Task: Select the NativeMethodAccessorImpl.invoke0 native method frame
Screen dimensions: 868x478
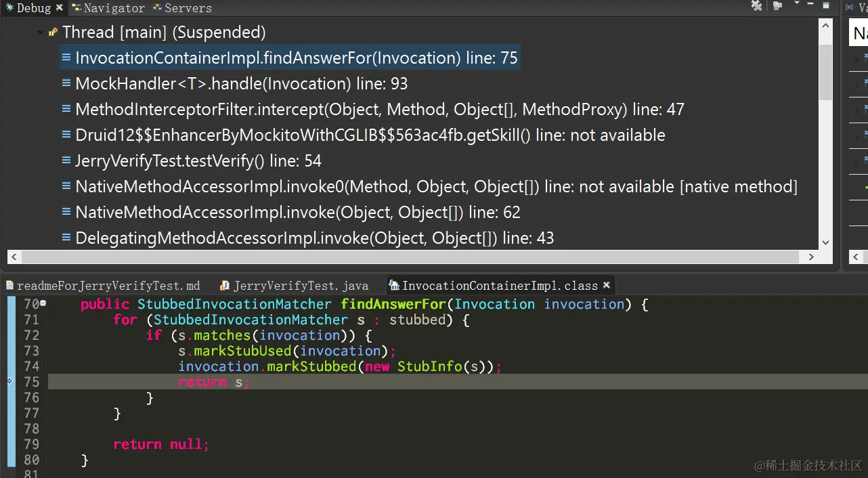Action: [430, 187]
